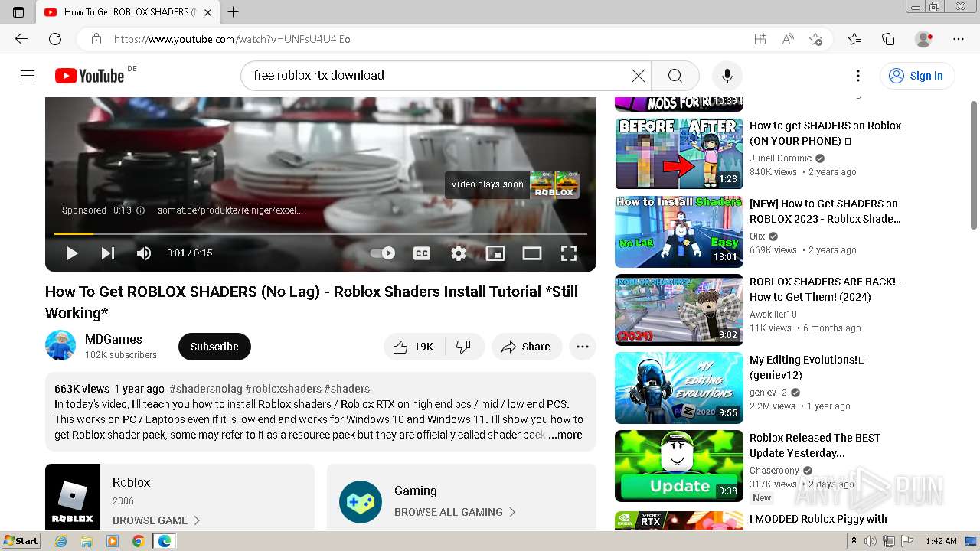Open player settings gear
The width and height of the screenshot is (980, 551).
tap(459, 253)
